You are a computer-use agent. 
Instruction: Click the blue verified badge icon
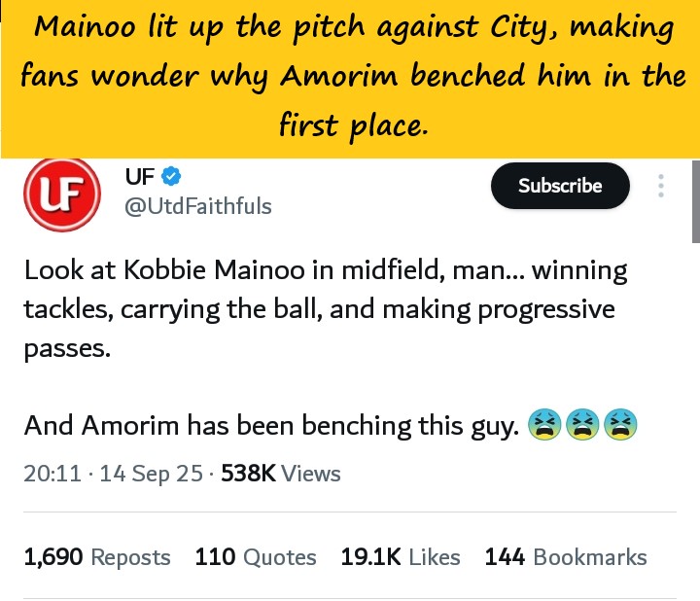(x=172, y=177)
